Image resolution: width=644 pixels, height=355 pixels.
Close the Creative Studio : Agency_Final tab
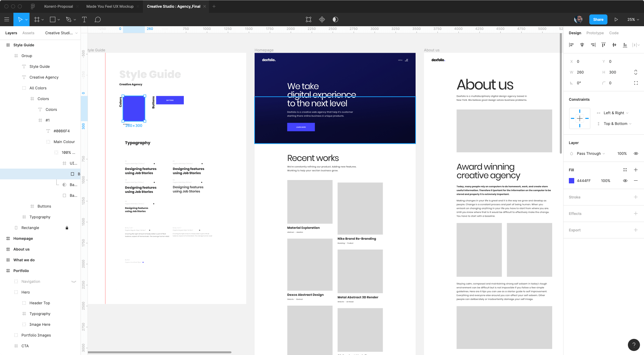(205, 6)
